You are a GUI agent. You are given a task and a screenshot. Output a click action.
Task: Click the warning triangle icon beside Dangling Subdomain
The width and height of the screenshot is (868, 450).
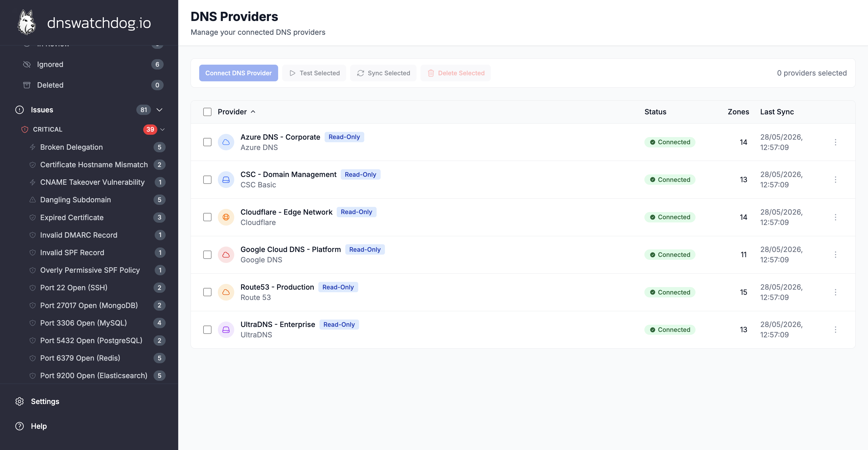(33, 200)
